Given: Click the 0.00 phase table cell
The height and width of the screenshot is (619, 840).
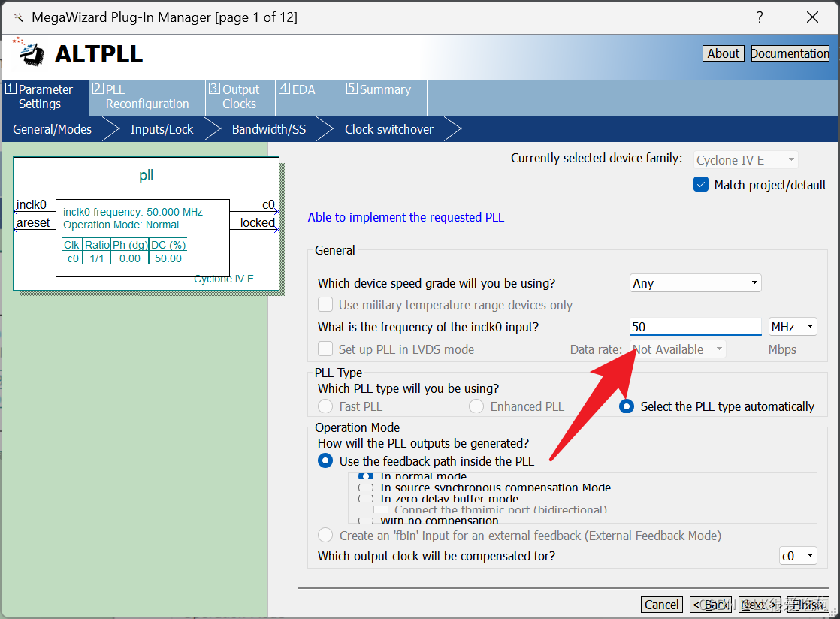Looking at the screenshot, I should coord(130,258).
